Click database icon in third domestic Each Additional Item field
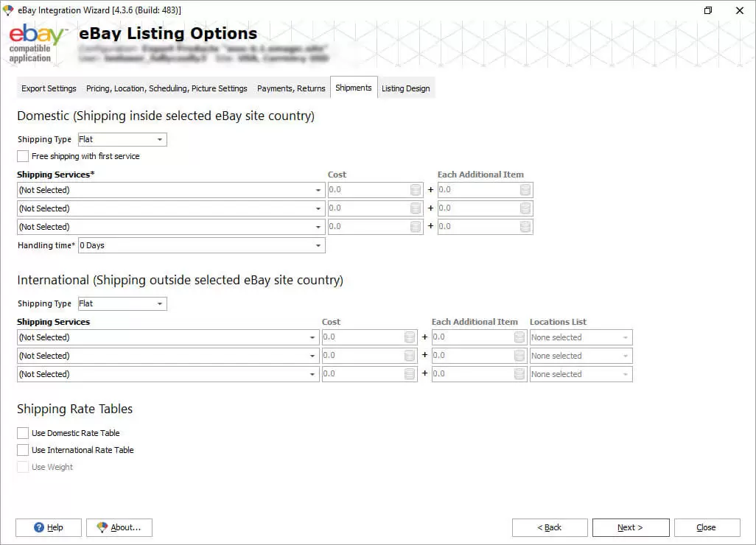The width and height of the screenshot is (756, 545). [525, 227]
